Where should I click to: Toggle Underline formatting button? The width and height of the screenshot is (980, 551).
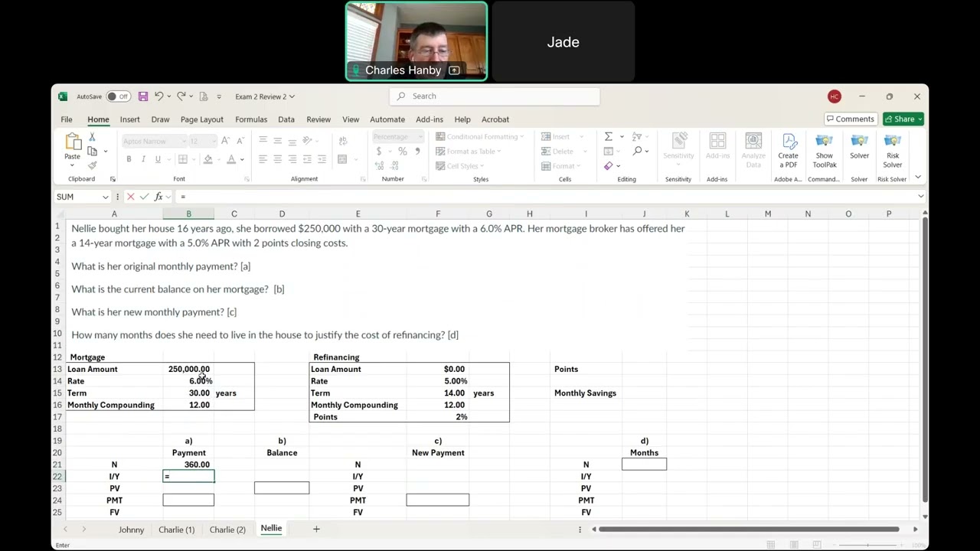click(158, 159)
